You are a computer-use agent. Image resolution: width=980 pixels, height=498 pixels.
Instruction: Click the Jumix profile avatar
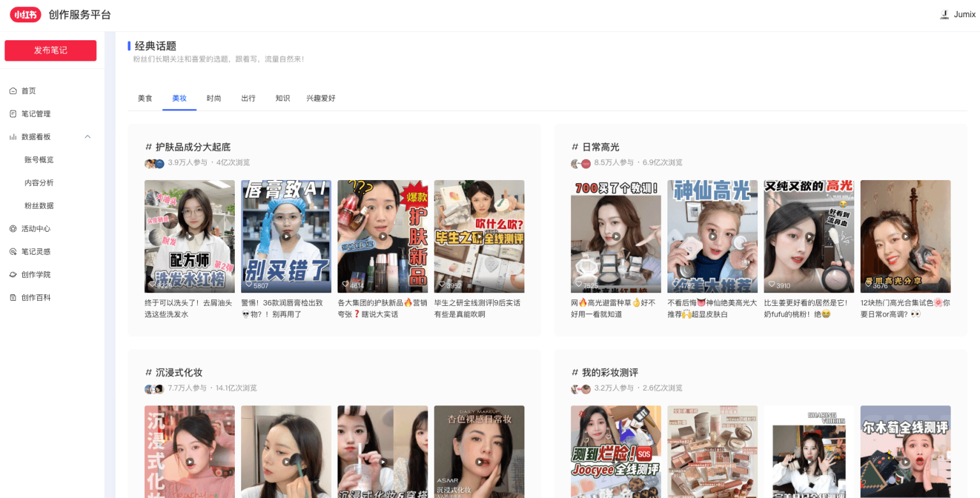click(x=944, y=15)
